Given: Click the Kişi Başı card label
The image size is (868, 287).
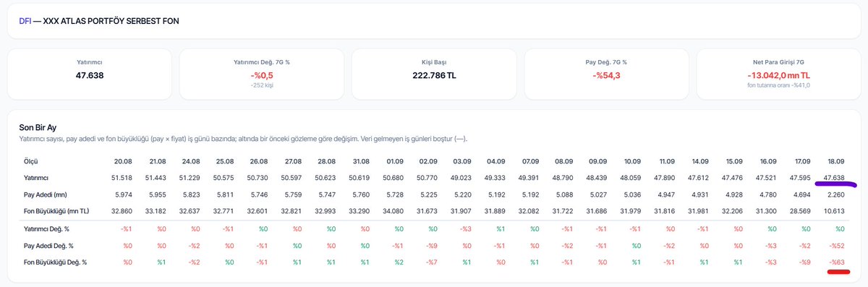Looking at the screenshot, I should [433, 62].
